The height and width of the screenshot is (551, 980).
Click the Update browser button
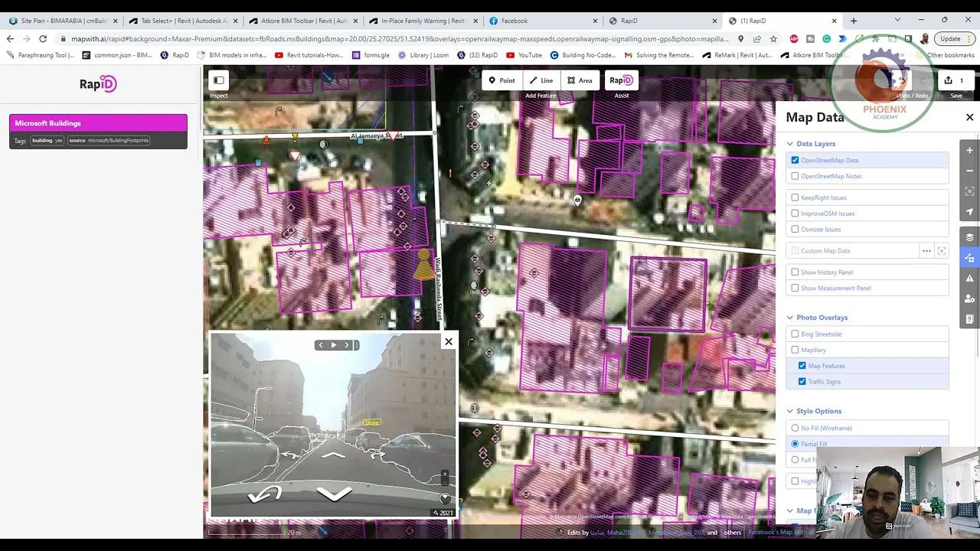click(x=952, y=38)
